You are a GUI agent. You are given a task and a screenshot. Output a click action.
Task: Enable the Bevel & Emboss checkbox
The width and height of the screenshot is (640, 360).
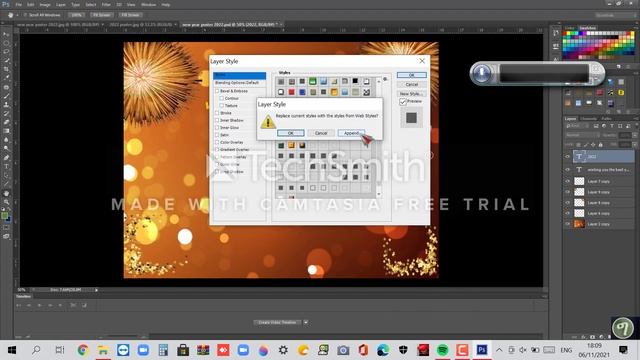(x=217, y=91)
